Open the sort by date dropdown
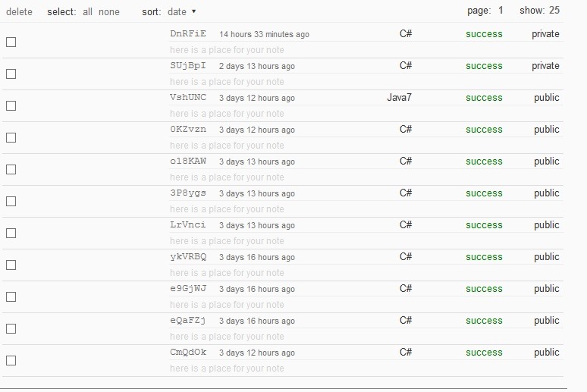 coord(181,12)
